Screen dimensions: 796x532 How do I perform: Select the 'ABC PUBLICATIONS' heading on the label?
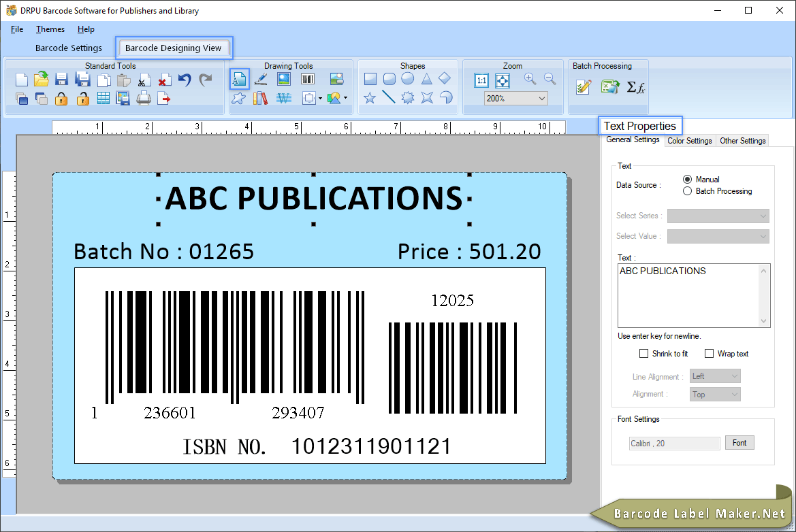(314, 198)
